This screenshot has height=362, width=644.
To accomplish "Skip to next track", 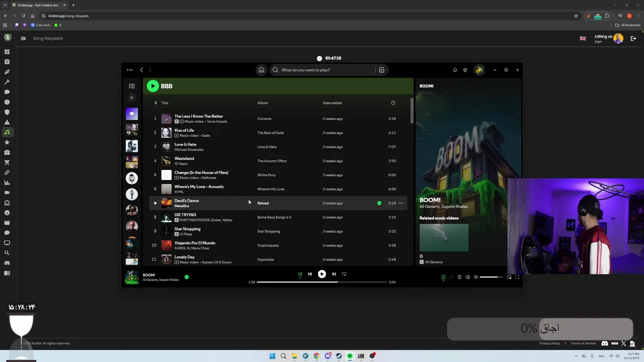I will click(x=334, y=274).
